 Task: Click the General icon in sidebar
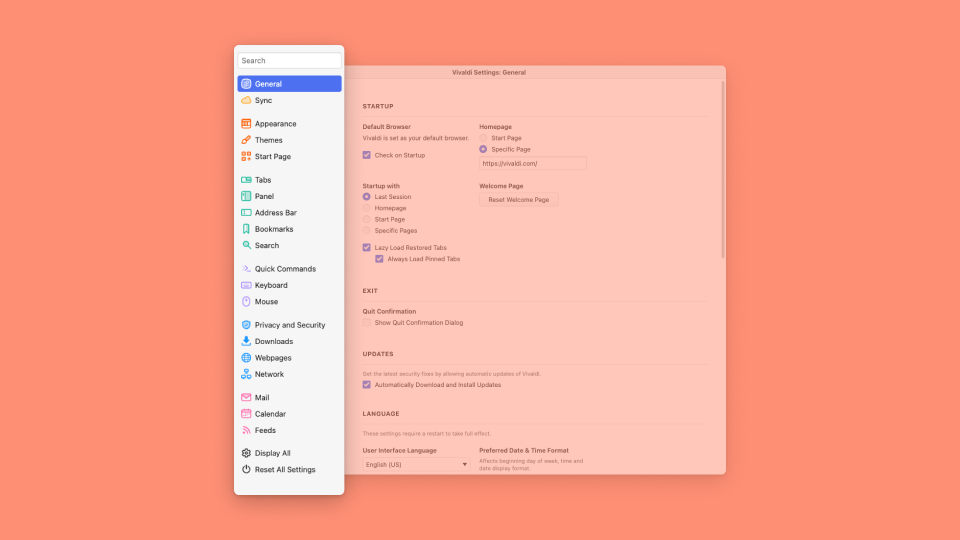pyautogui.click(x=246, y=84)
